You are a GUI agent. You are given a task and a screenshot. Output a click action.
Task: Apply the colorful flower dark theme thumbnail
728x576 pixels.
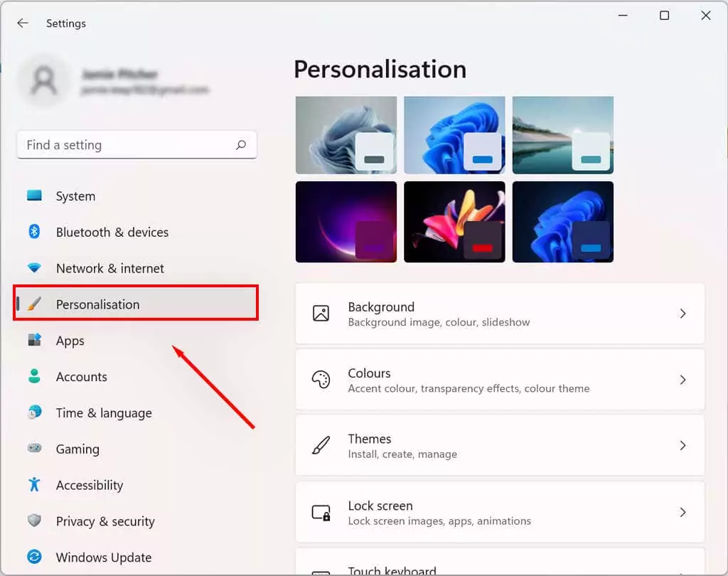point(454,221)
